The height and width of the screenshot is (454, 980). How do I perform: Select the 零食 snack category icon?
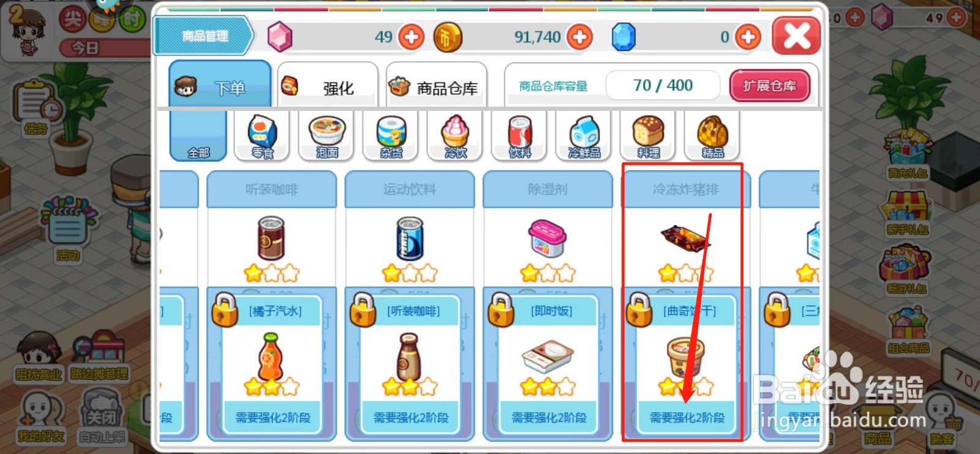coord(263,135)
